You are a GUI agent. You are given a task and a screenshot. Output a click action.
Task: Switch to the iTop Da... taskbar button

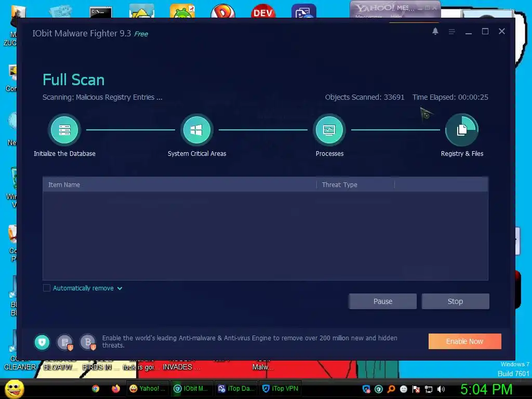pos(235,389)
